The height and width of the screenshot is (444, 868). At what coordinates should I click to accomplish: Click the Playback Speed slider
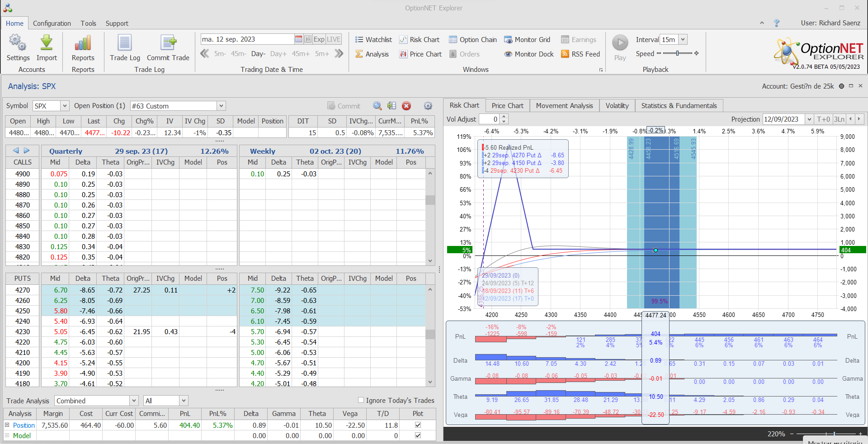677,53
